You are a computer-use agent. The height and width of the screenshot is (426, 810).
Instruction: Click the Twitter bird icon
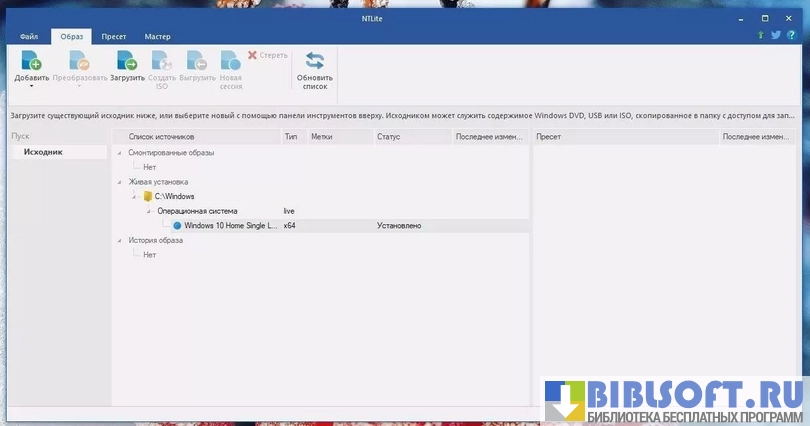click(x=775, y=35)
